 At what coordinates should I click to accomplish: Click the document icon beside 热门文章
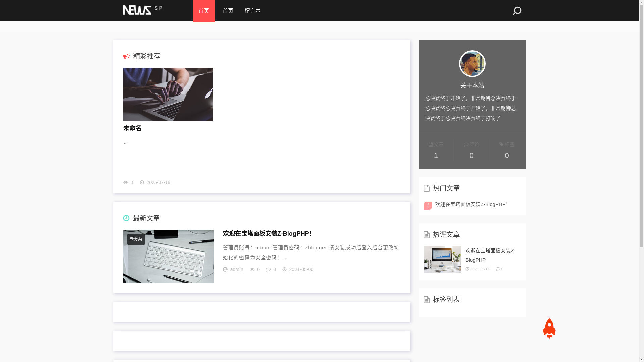click(427, 188)
